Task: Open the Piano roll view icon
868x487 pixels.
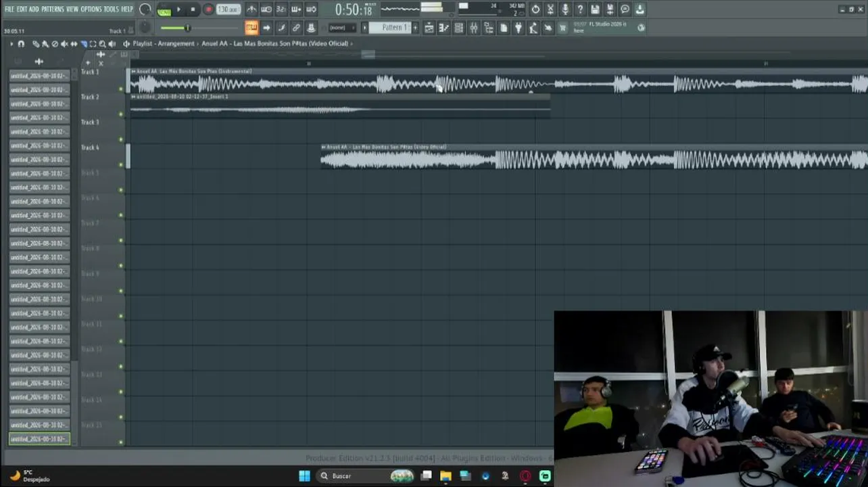Action: pos(443,28)
